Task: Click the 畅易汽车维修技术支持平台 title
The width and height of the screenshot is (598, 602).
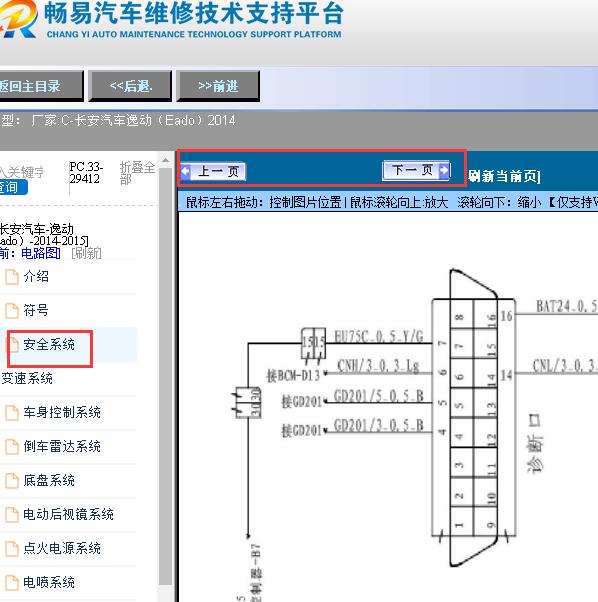Action: coord(194,13)
